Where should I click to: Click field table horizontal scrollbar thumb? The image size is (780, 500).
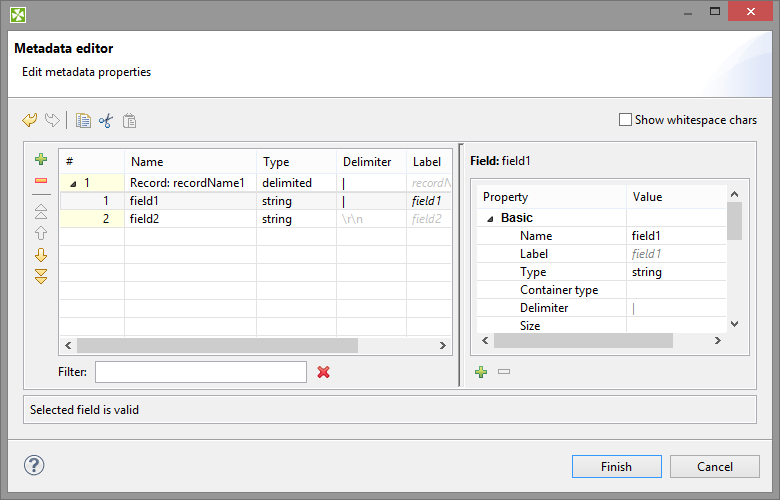tap(217, 345)
